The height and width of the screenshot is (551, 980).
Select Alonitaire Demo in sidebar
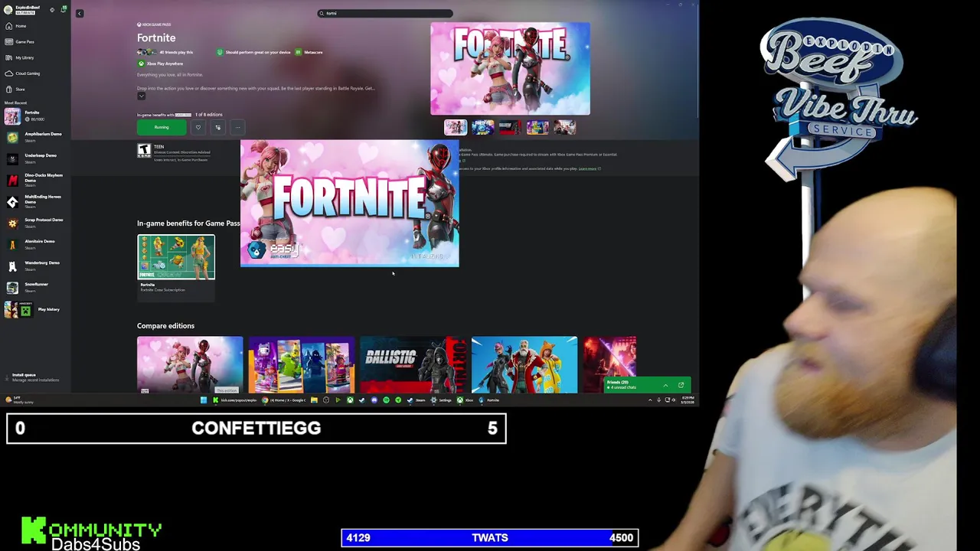pyautogui.click(x=34, y=244)
